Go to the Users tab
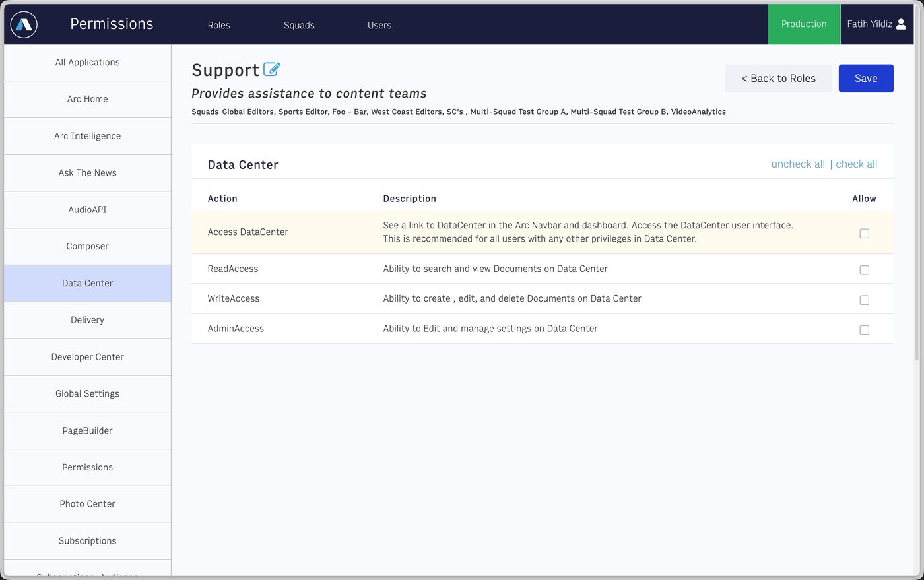 click(x=379, y=25)
